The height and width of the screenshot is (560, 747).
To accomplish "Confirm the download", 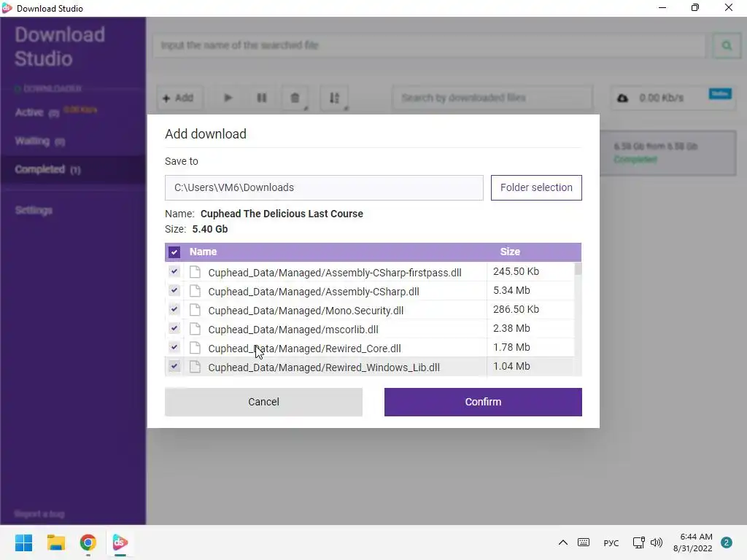I will tap(483, 402).
